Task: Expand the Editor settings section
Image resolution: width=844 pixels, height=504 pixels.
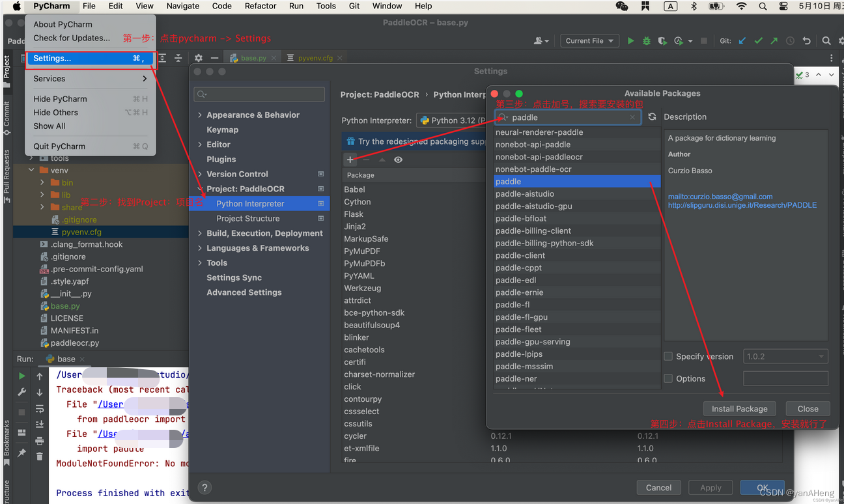Action: tap(200, 145)
